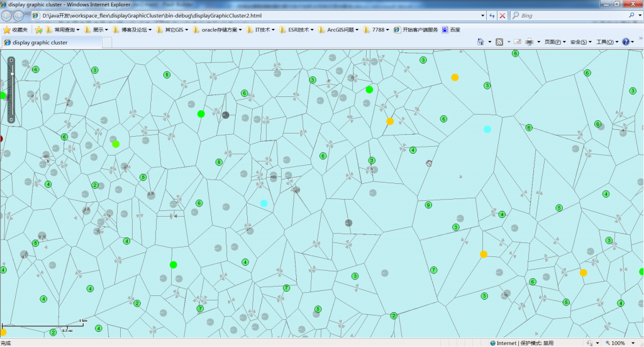
Task: Expand the ArcGIS问题 favorites folder
Action: tap(339, 30)
